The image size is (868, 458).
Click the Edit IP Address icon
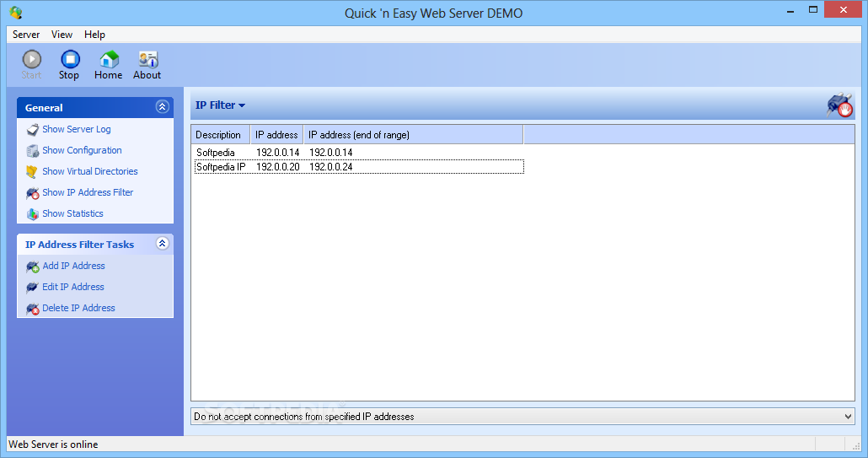tap(33, 288)
